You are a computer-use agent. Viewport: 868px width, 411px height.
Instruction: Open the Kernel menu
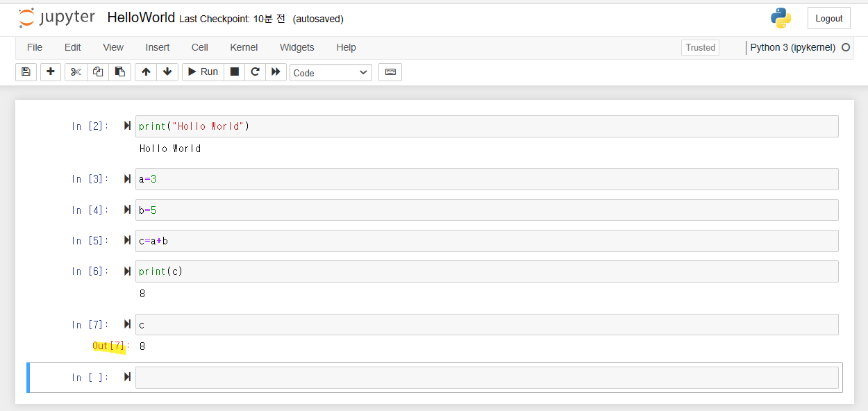(x=244, y=47)
